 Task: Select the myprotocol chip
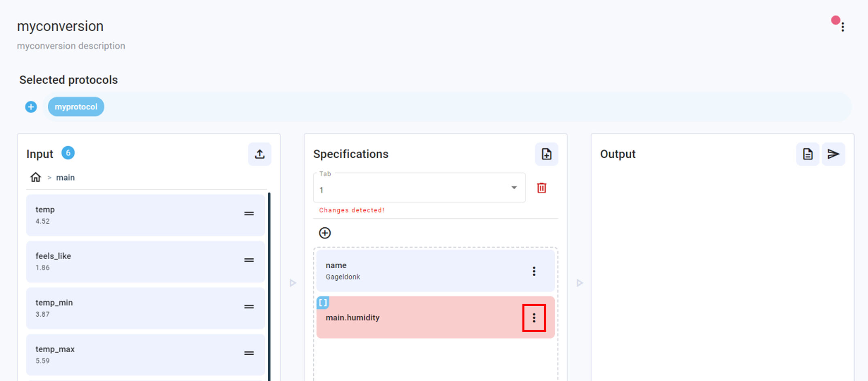(x=76, y=106)
